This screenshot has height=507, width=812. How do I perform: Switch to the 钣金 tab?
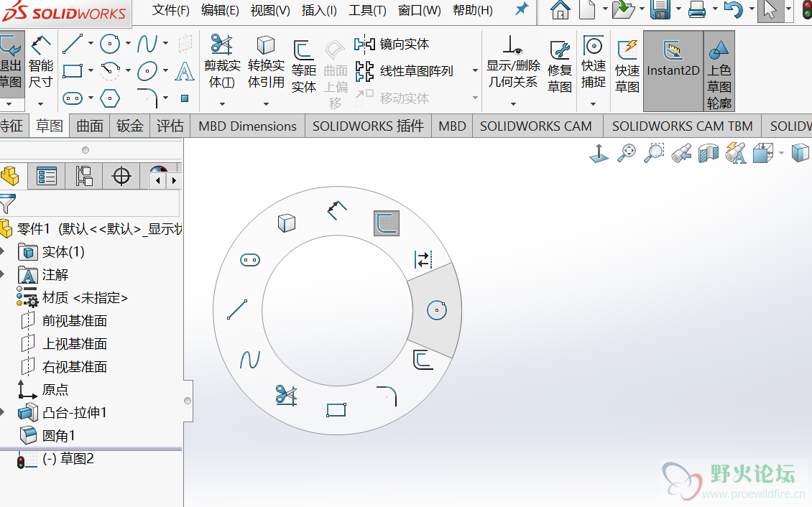pyautogui.click(x=129, y=126)
